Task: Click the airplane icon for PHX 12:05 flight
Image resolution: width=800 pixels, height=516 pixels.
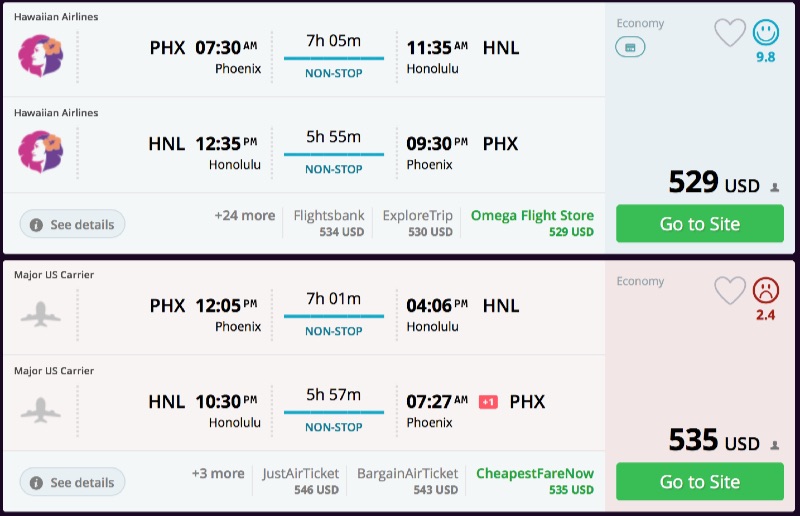Action: pos(40,313)
